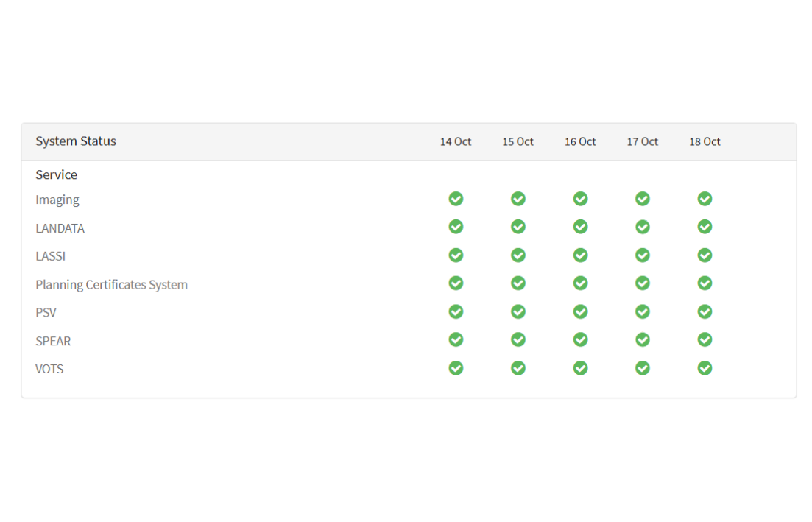Click Imaging status icon for 18 Oct
This screenshot has width=812, height=522.
(705, 199)
